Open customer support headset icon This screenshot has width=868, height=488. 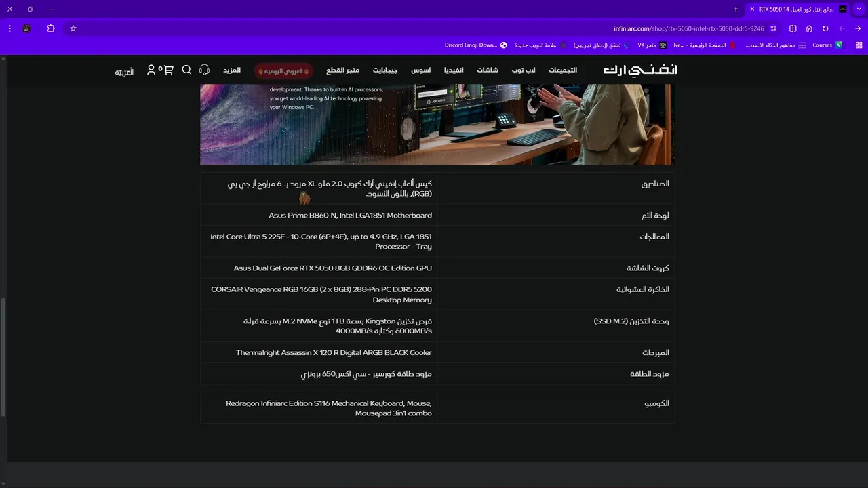(204, 70)
